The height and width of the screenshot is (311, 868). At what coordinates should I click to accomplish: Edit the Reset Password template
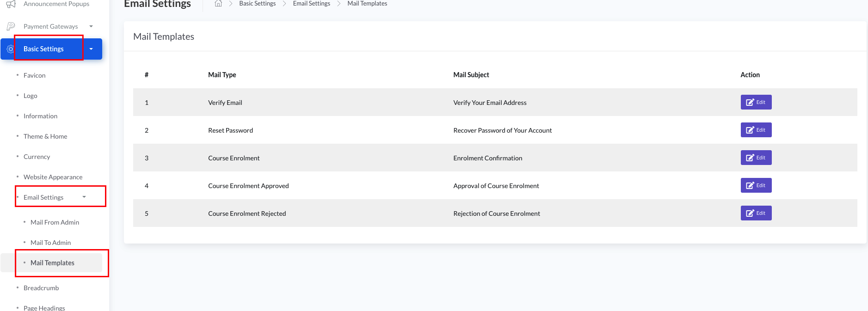tap(756, 130)
